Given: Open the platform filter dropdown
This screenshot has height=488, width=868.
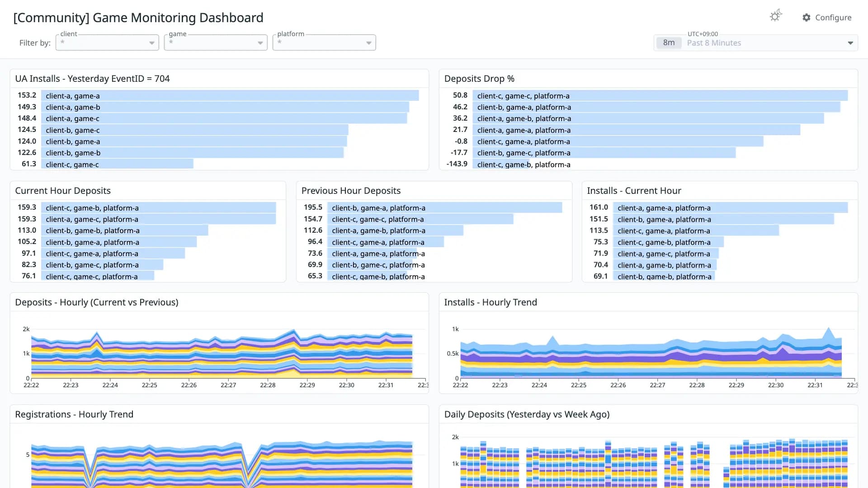Looking at the screenshot, I should click(324, 42).
